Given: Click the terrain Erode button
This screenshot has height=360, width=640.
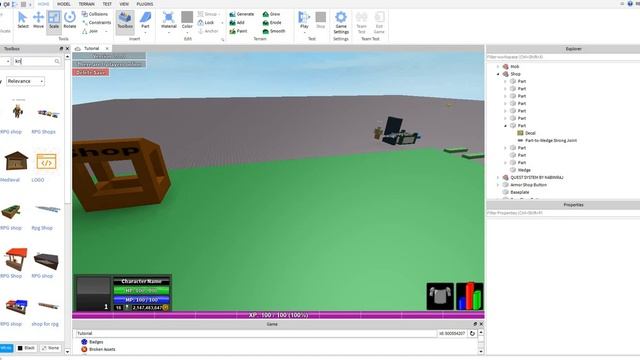Looking at the screenshot, I should (272, 22).
